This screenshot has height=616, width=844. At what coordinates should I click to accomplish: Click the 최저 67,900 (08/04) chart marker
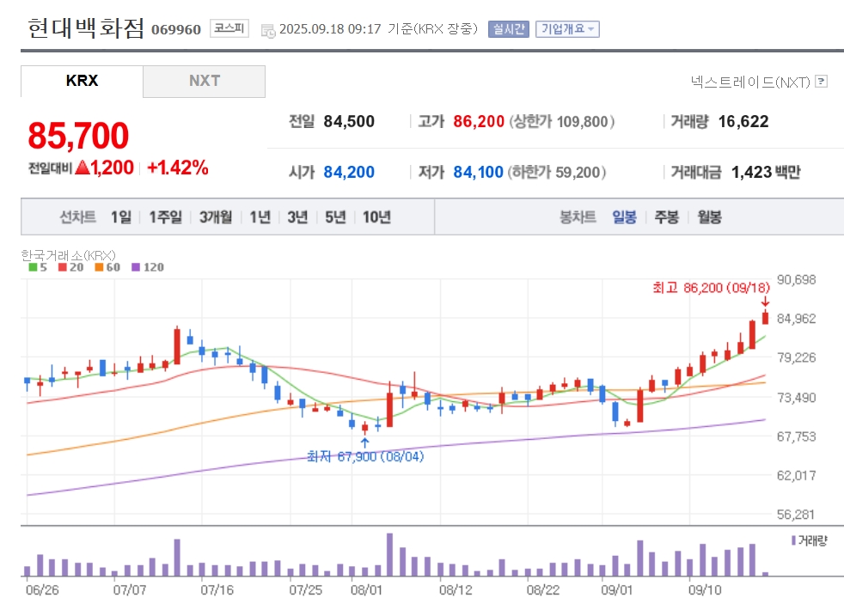coord(365,456)
